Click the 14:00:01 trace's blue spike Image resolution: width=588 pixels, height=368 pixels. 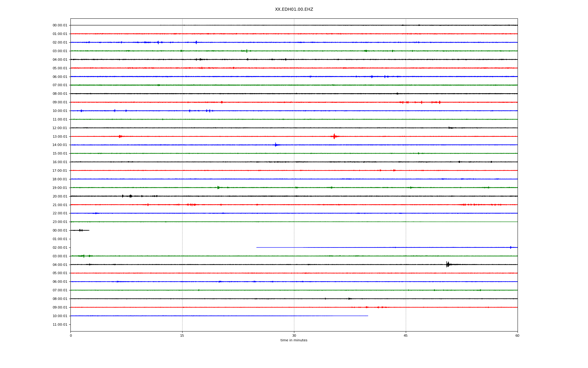[276, 145]
